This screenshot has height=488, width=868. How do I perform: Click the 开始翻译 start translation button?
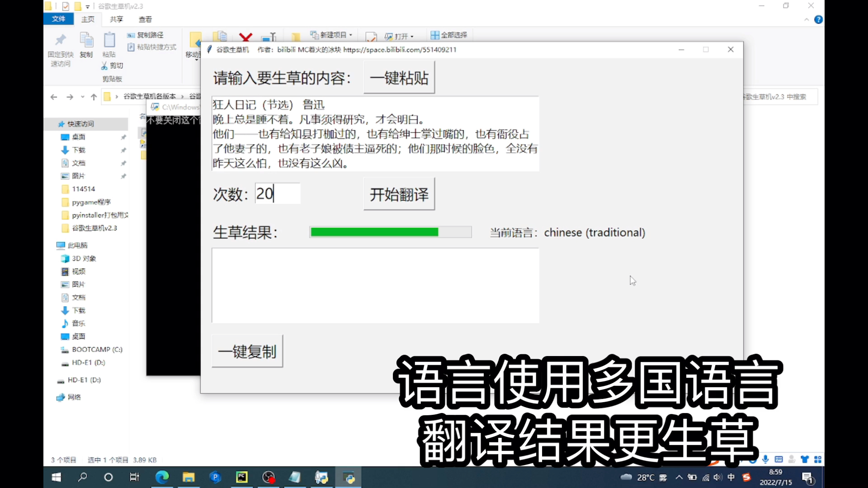click(x=399, y=194)
